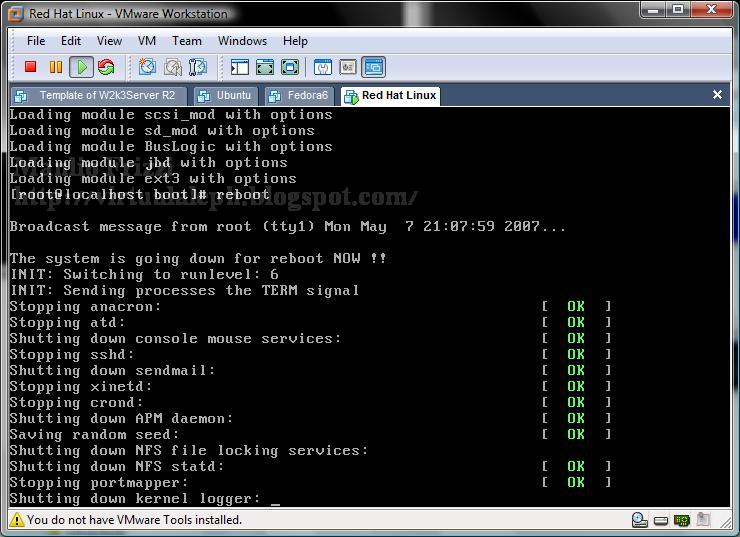Select the console view toolbar icon
This screenshot has width=740, height=537.
click(x=373, y=67)
